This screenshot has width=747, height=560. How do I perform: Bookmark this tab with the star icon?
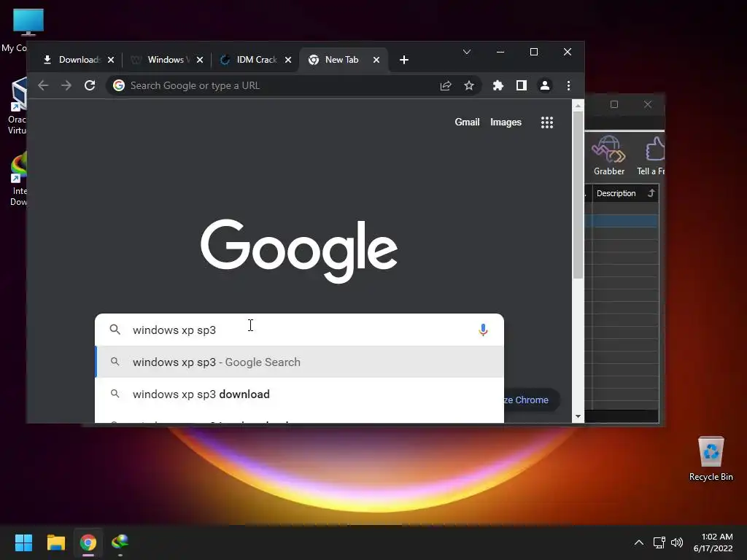click(x=469, y=86)
